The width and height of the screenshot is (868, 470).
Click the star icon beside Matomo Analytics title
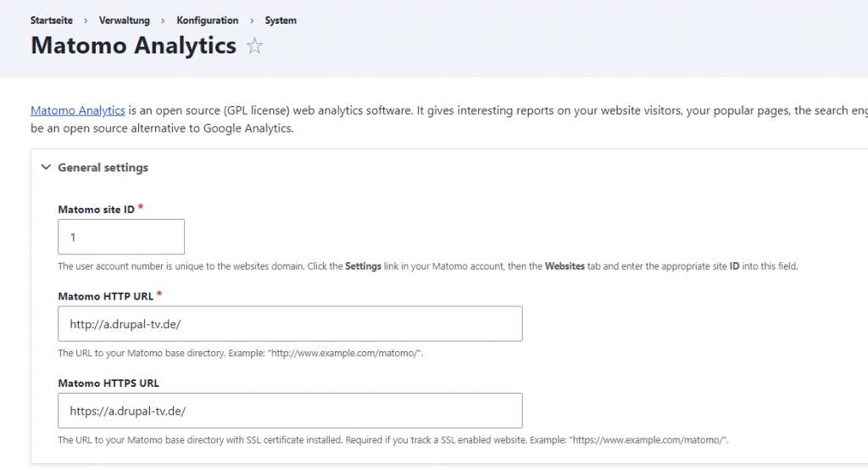[x=254, y=47]
